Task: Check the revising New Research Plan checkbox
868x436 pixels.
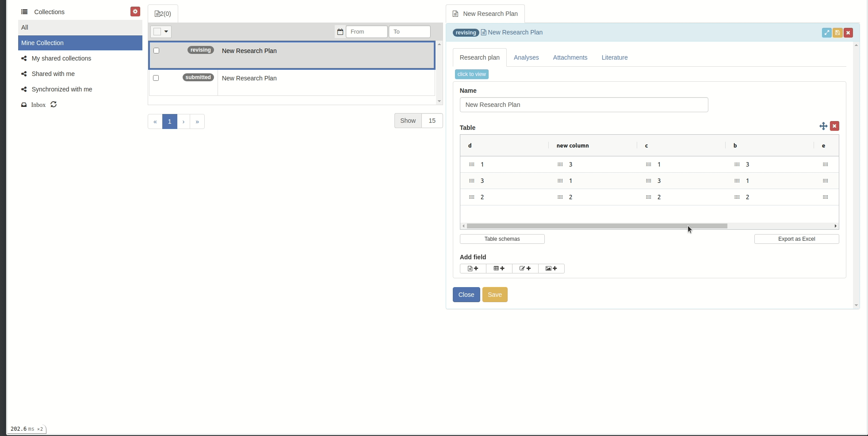Action: point(156,51)
